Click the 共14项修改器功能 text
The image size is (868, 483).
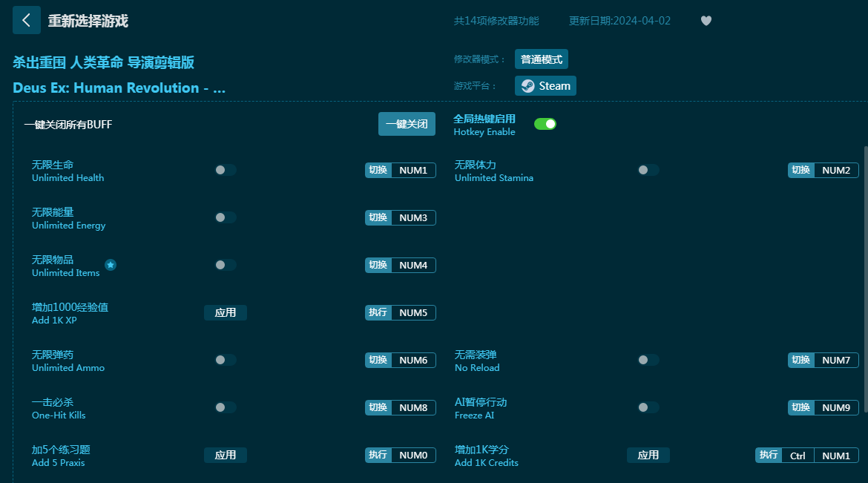[496, 21]
